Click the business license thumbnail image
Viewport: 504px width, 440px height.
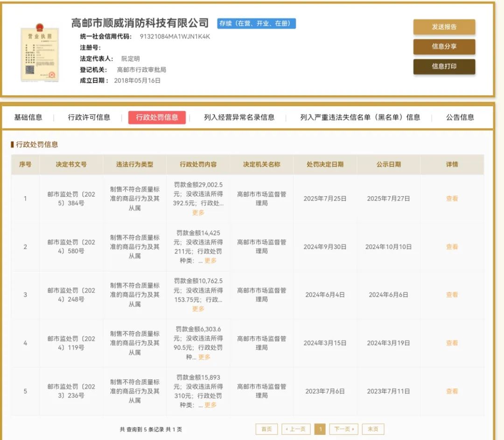[x=40, y=55]
